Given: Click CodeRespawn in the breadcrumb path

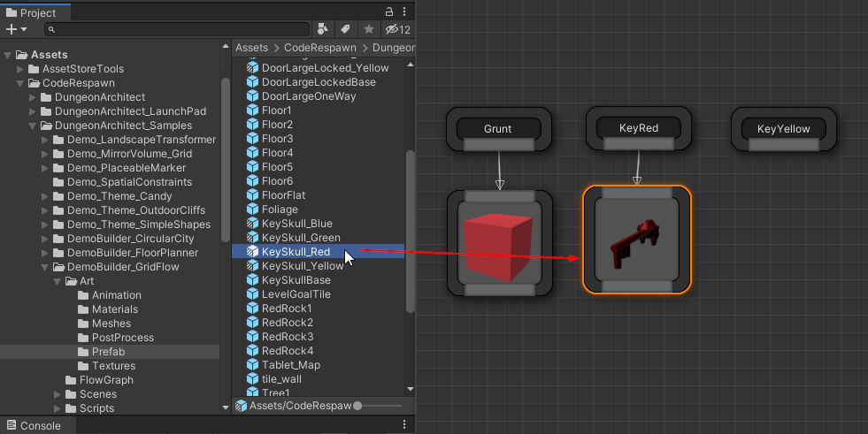Looking at the screenshot, I should point(319,48).
